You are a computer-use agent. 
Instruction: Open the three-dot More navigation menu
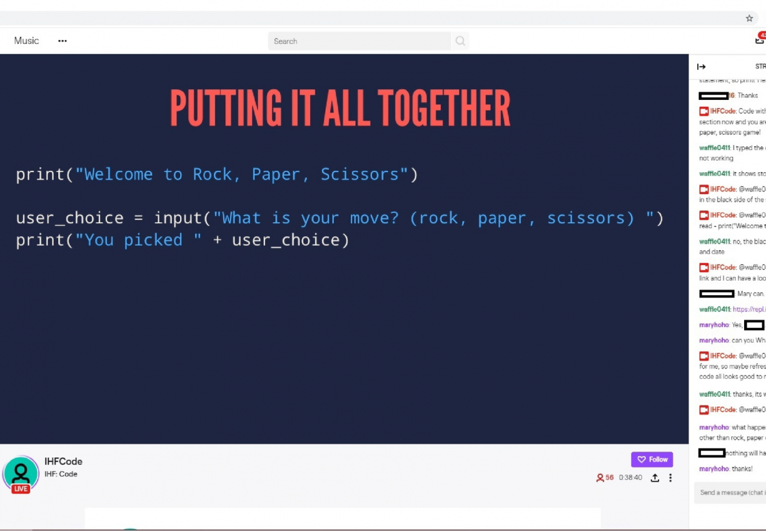coord(62,41)
